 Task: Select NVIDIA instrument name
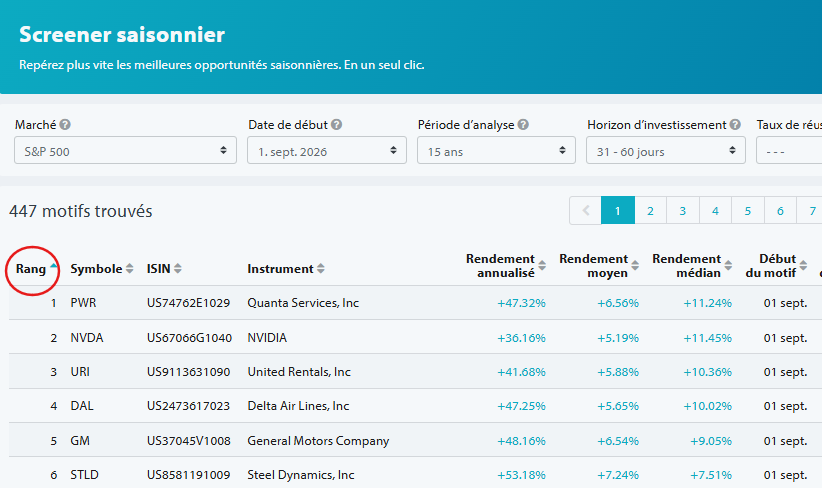tap(267, 338)
